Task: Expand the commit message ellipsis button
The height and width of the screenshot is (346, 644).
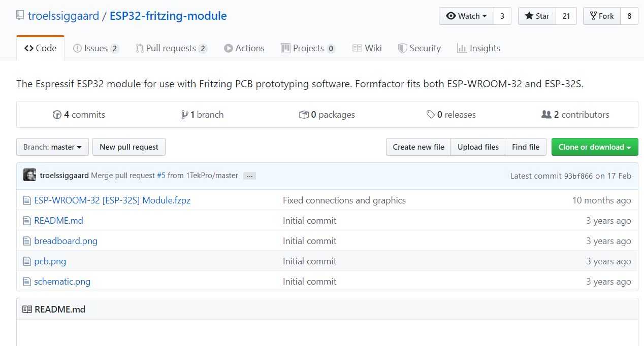Action: [249, 176]
